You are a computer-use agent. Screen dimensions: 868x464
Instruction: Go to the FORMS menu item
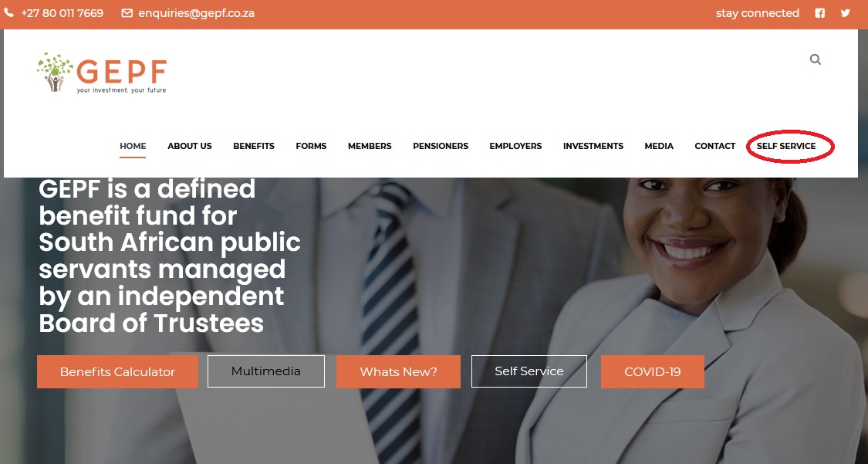pyautogui.click(x=311, y=146)
